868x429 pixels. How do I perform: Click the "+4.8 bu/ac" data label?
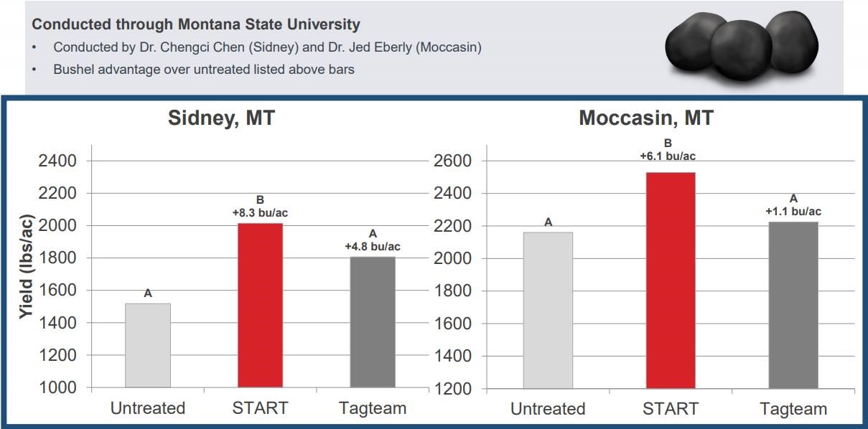click(373, 247)
